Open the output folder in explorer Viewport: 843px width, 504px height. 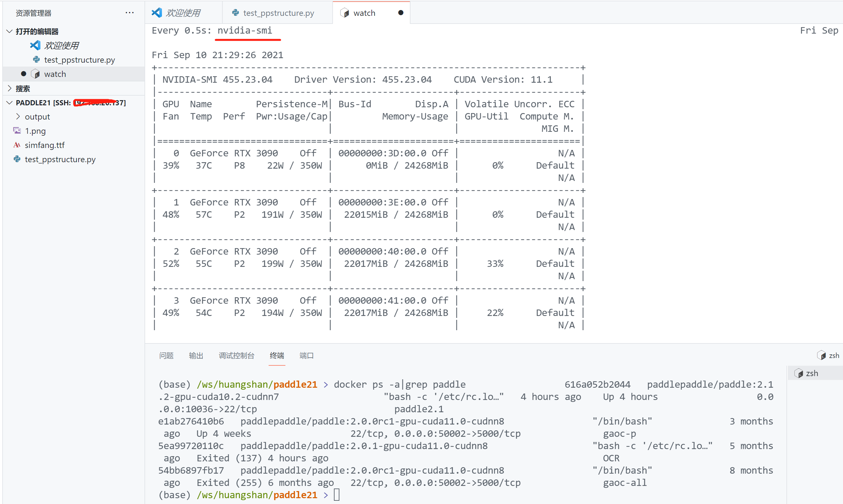74,117
